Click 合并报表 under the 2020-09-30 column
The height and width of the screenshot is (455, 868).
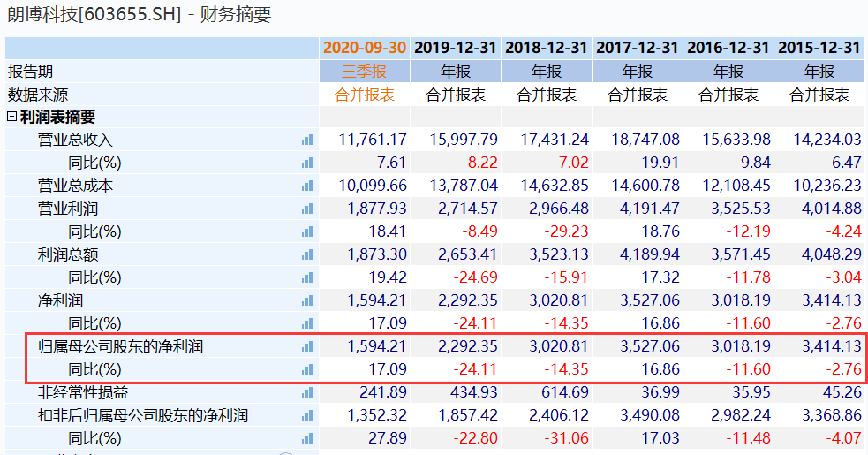[365, 95]
